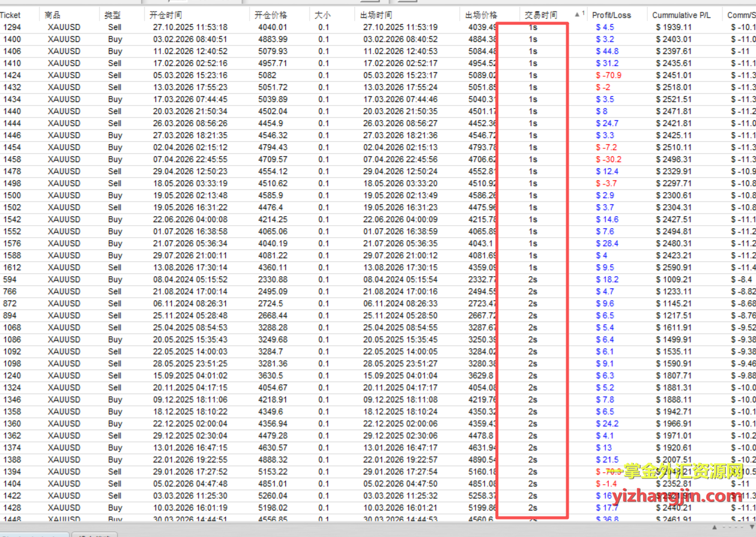Click XAUUSD in ticket 1092 row
Image resolution: width=756 pixels, height=537 pixels.
[x=64, y=351]
